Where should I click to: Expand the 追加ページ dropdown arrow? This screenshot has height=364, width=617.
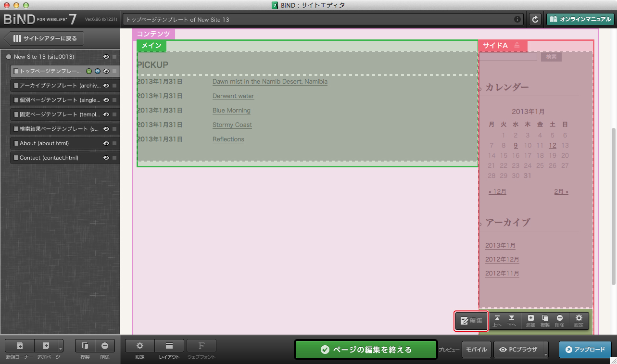click(x=61, y=346)
